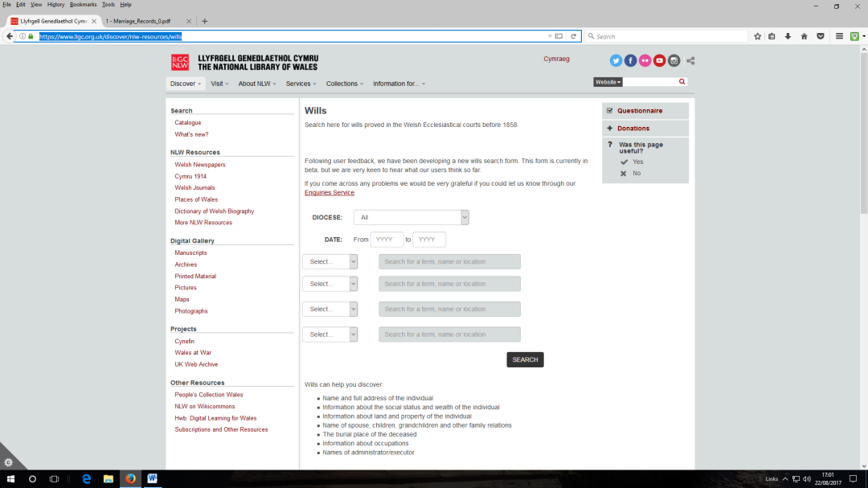Click the SEARCH button
The image size is (868, 488).
[x=525, y=359]
